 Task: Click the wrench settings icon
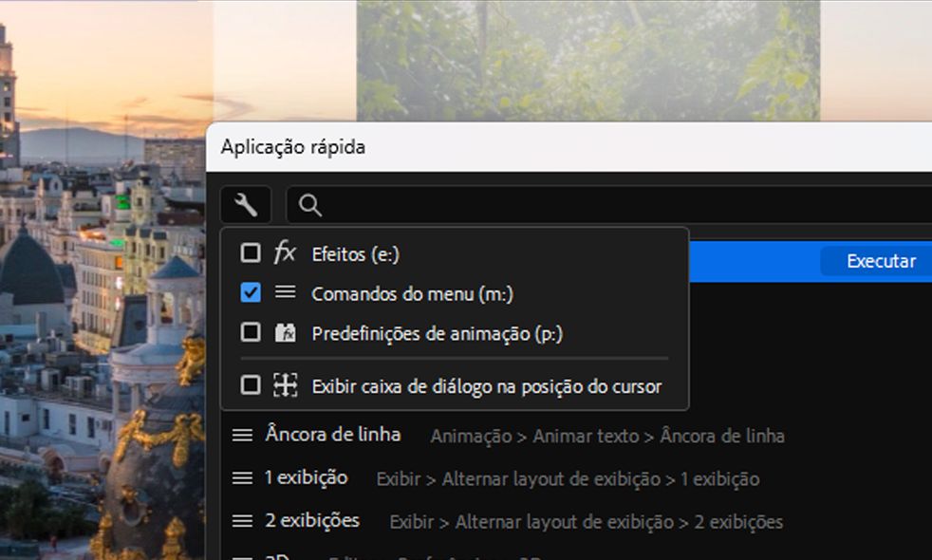point(246,204)
